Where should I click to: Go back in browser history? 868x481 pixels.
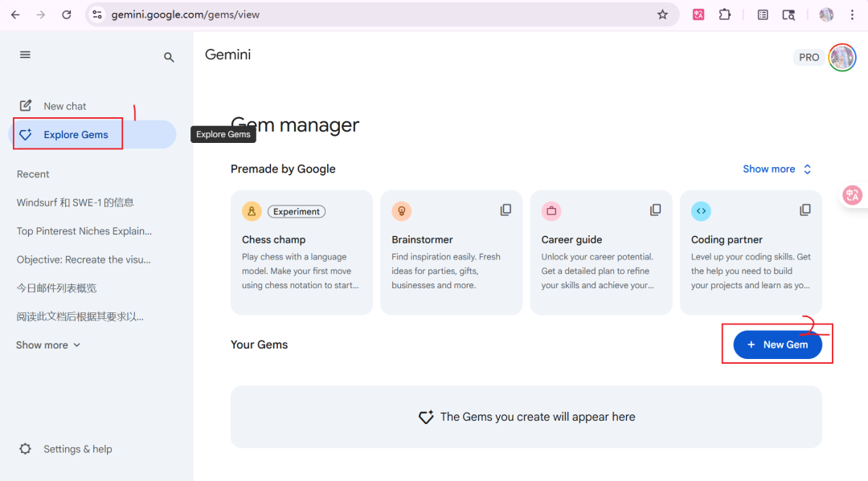[x=15, y=15]
